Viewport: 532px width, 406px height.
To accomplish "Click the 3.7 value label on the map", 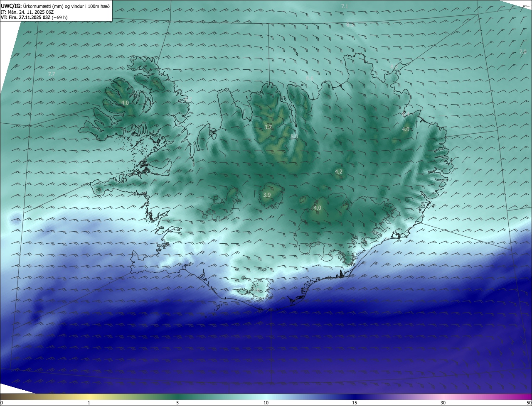I will coord(268,127).
